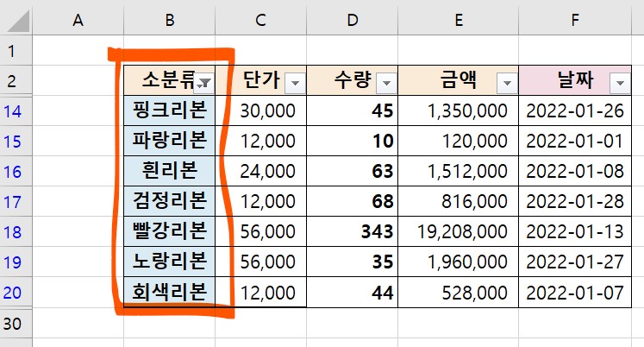Select row 20 header
The width and height of the screenshot is (644, 347).
pos(16,292)
